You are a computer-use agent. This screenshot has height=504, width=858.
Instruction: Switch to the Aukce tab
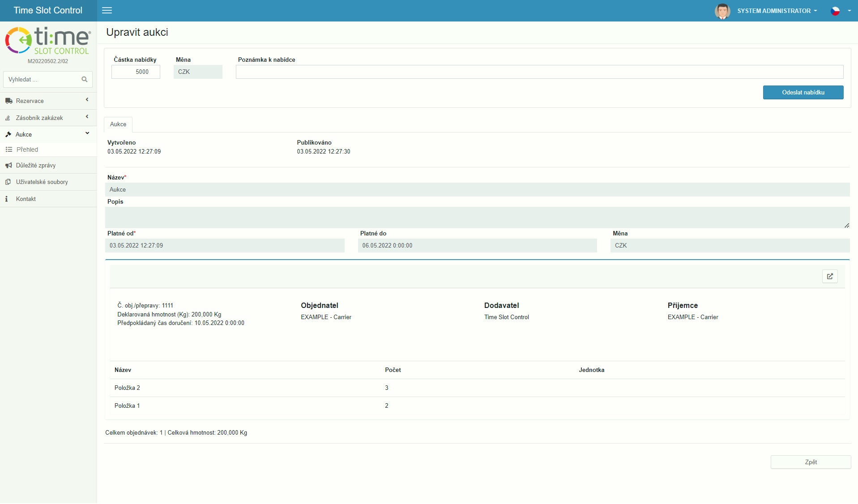[118, 124]
